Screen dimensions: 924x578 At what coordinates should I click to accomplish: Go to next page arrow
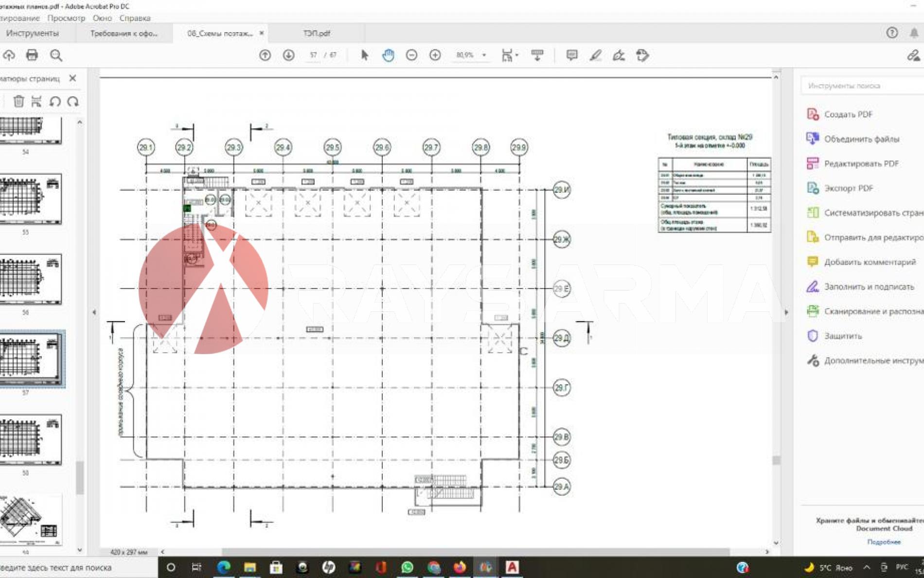point(288,55)
